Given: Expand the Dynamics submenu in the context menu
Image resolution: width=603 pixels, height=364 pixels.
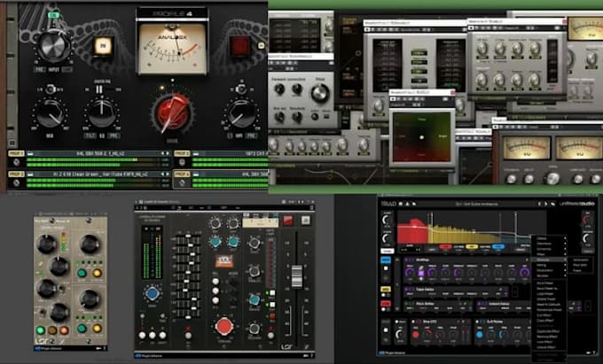Looking at the screenshot, I should click(x=548, y=249).
